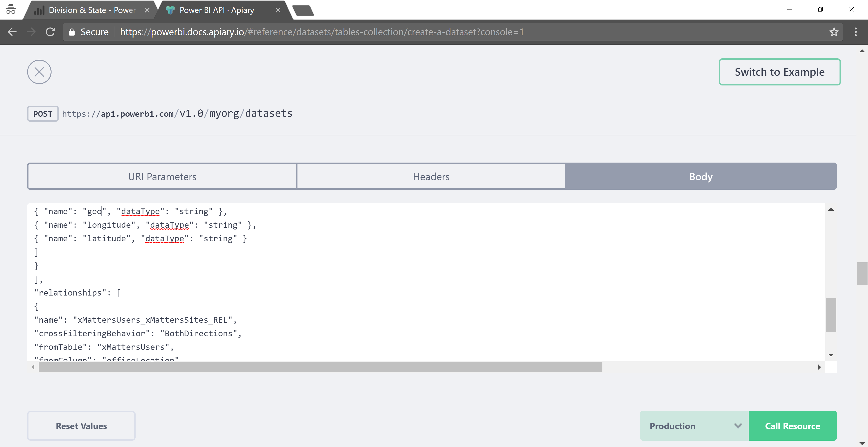The height and width of the screenshot is (447, 868).
Task: Close the Division & State browser tab
Action: pyautogui.click(x=147, y=10)
